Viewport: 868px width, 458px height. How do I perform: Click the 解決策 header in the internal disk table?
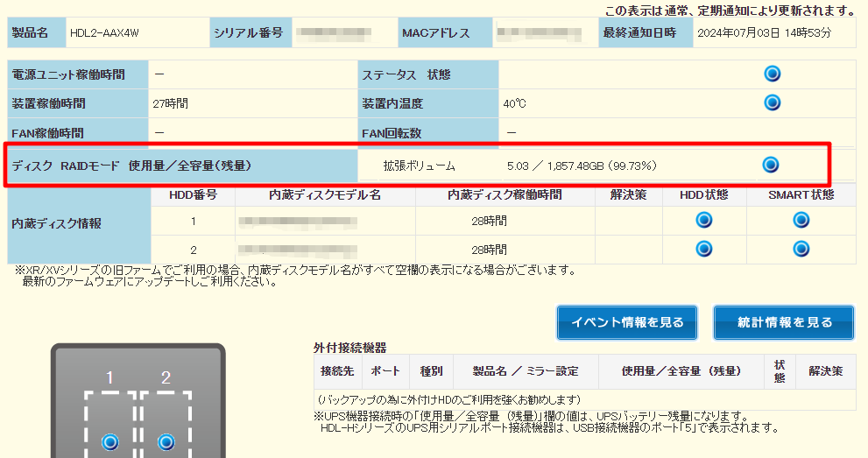pos(627,195)
